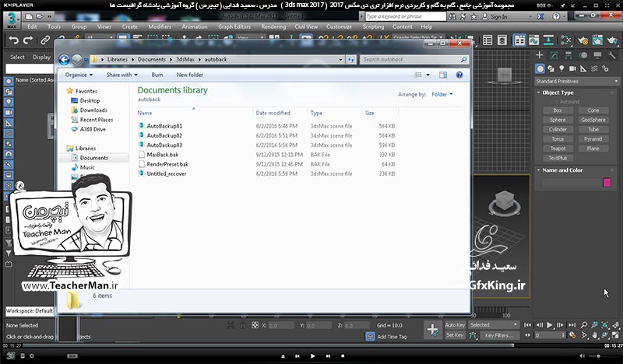Viewport: 623px width, 364px height.
Task: Click New folder in Explorer toolbar
Action: point(189,75)
